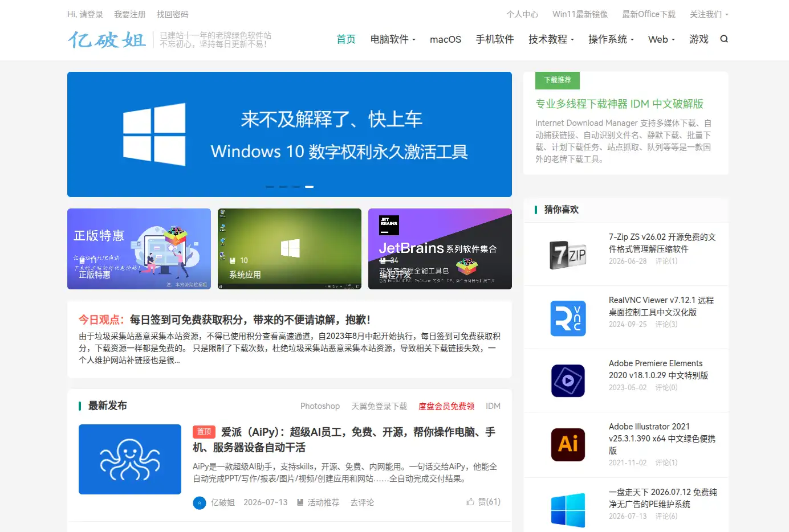Image resolution: width=789 pixels, height=532 pixels.
Task: Open the AiPy octopus article thumbnail
Action: [x=130, y=459]
